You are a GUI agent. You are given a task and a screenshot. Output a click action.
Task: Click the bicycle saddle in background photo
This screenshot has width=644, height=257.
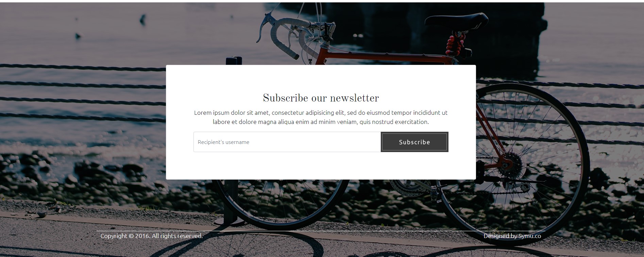point(456,21)
